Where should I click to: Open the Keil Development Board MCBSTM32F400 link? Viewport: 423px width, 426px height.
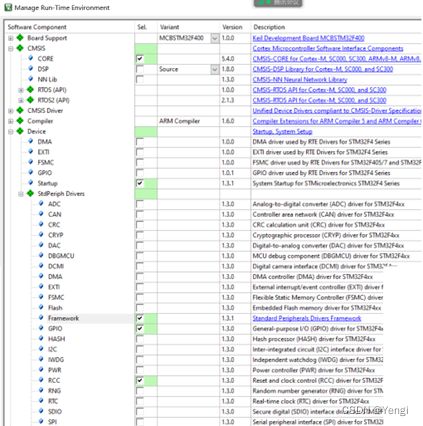(308, 38)
